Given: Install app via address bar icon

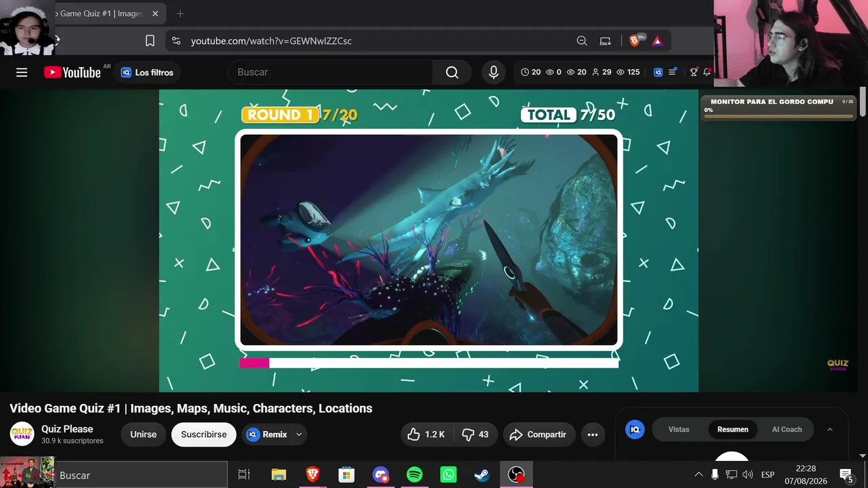Looking at the screenshot, I should pyautogui.click(x=606, y=41).
